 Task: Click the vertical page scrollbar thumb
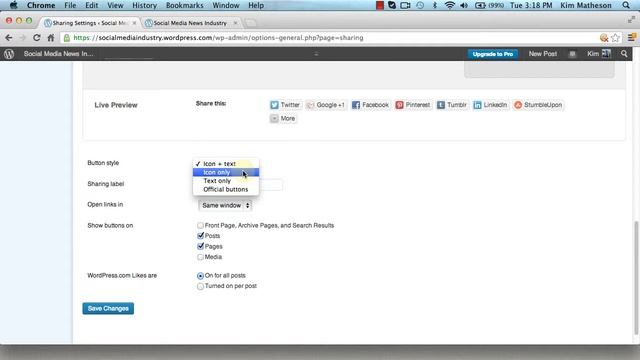click(x=636, y=278)
